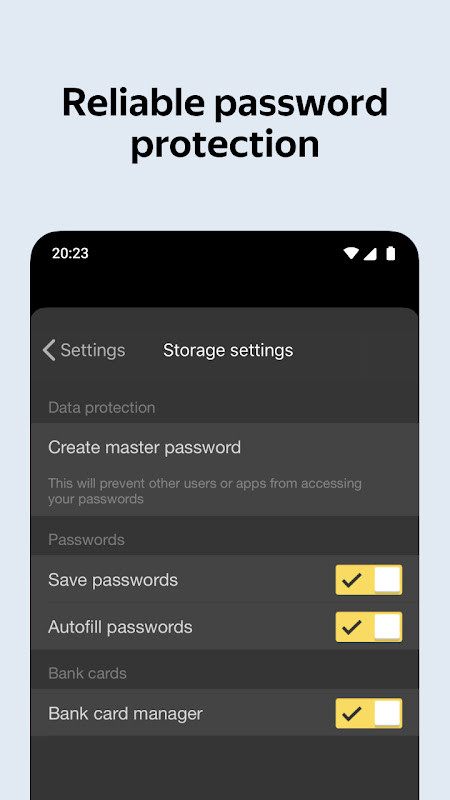Screen dimensions: 450x800
Task: Toggle the Save passwords switch
Action: [368, 580]
